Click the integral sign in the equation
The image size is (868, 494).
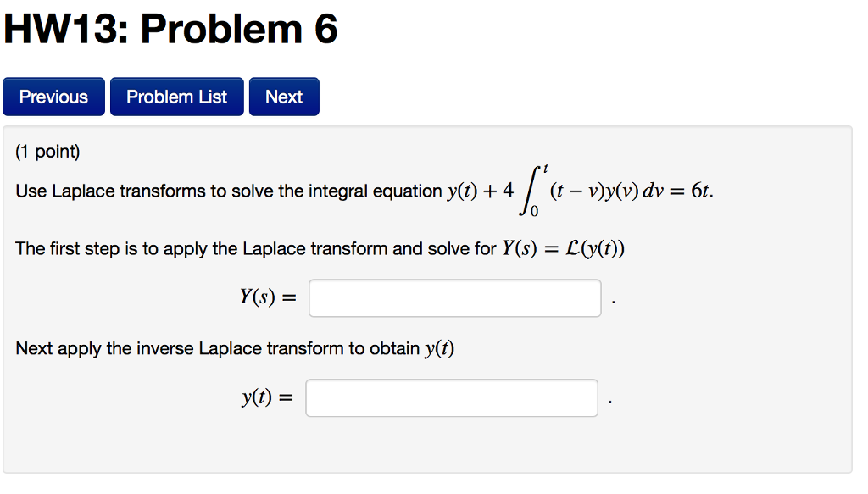point(529,190)
